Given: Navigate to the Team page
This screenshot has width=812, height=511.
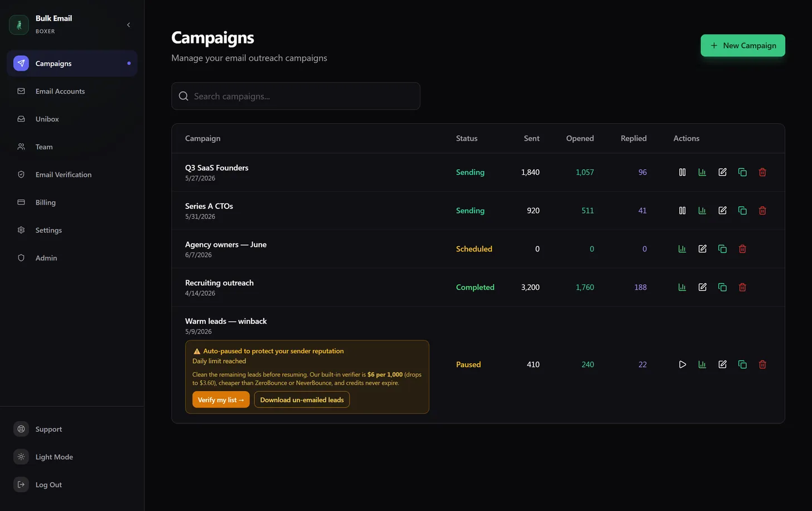Looking at the screenshot, I should click(72, 147).
